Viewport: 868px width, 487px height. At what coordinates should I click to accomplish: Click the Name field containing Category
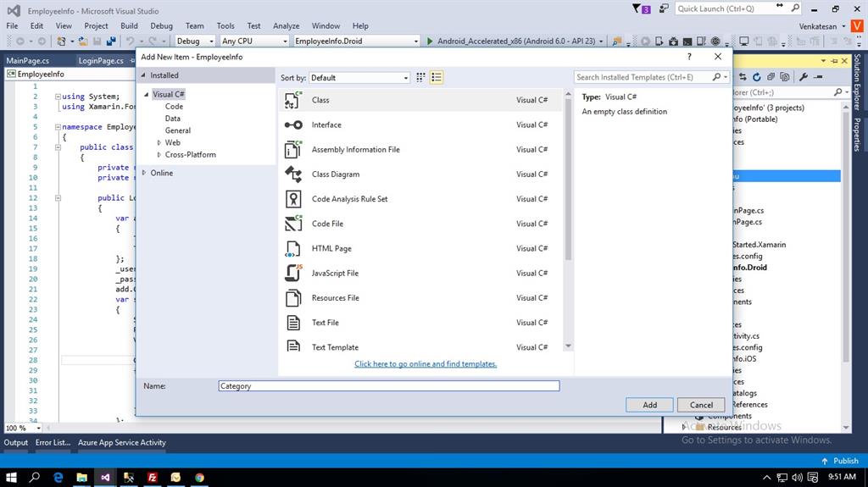389,386
